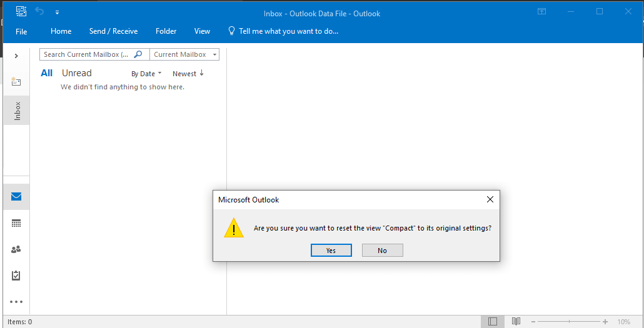The image size is (644, 328).
Task: Open the By Date arrangement dropdown
Action: [147, 74]
